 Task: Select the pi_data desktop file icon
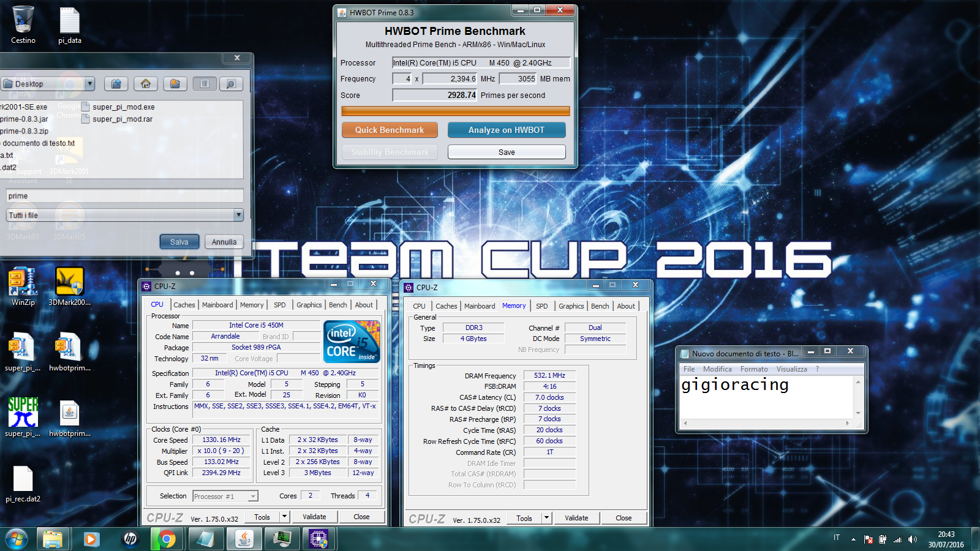coord(70,25)
